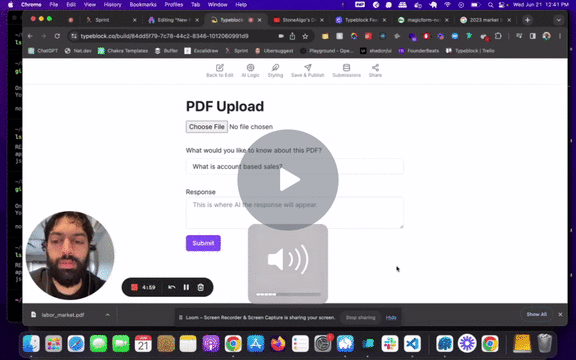Open the Styling panel
The height and width of the screenshot is (360, 576).
tap(275, 71)
